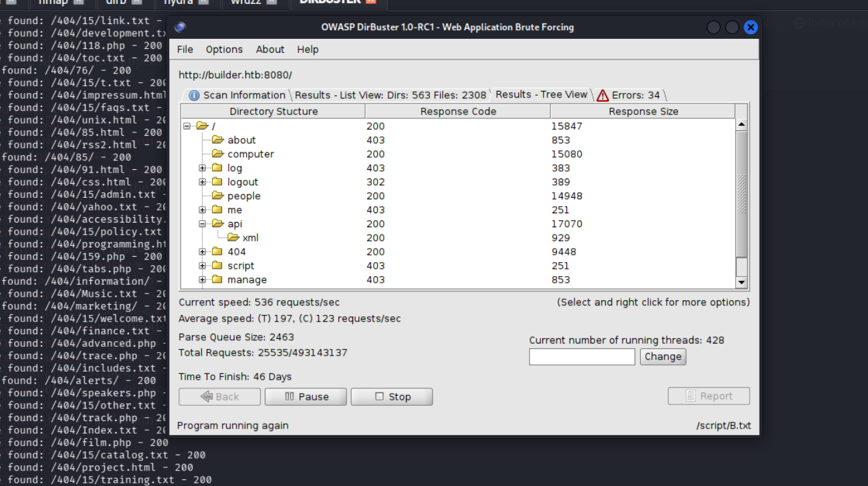Image resolution: width=868 pixels, height=486 pixels.
Task: Click the closed folder icon for 'manage'
Action: pos(217,279)
